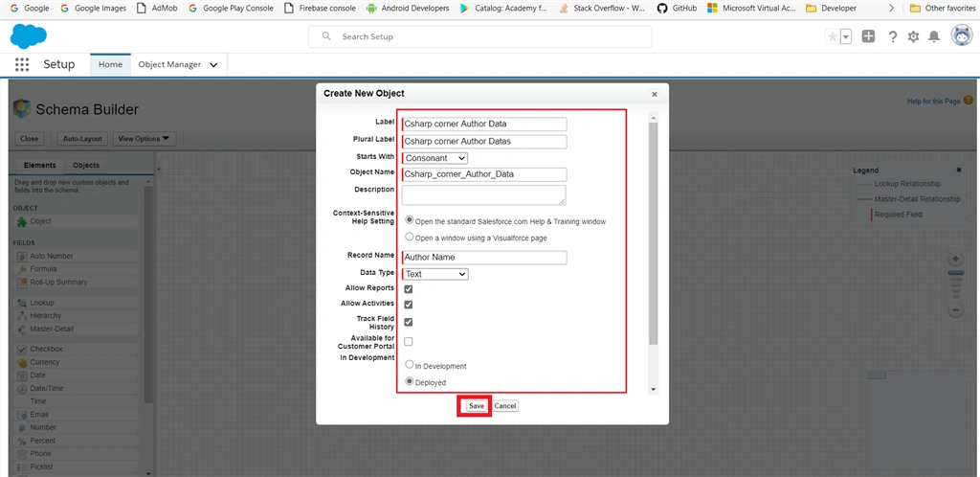Switch to the Elements tab
The width and height of the screenshot is (980, 477).
click(40, 165)
